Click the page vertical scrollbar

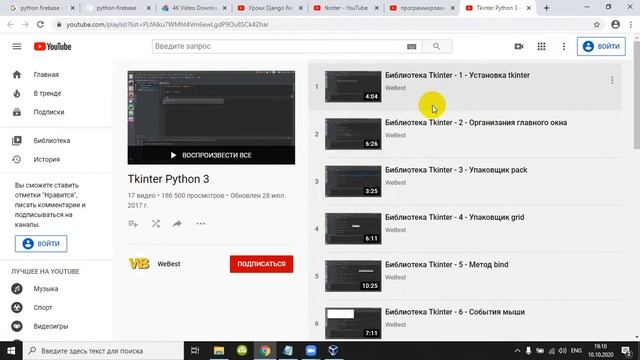pos(637,94)
